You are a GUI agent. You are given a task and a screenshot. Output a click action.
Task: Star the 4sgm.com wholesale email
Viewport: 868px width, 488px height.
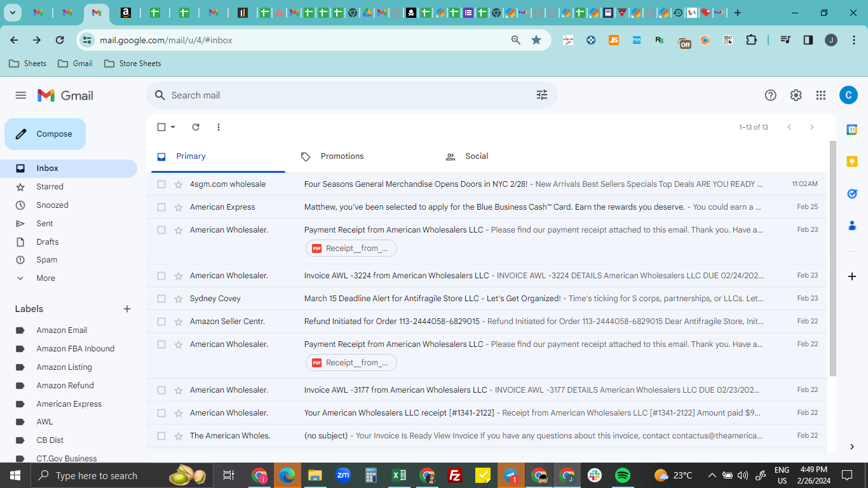coord(179,184)
